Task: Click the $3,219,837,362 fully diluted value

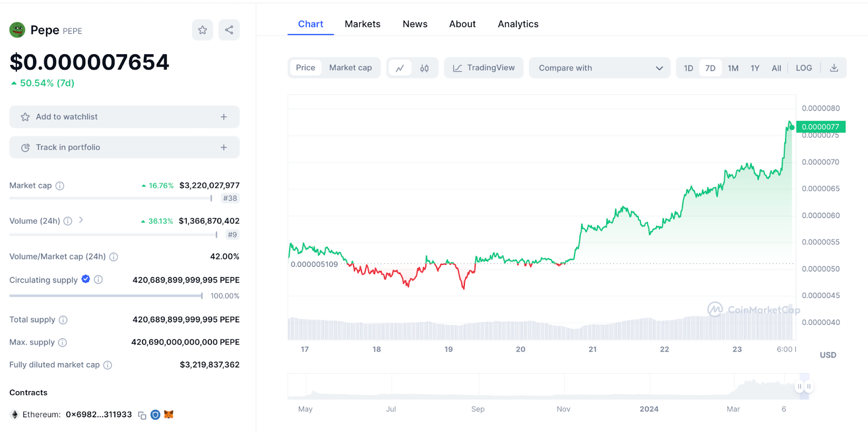Action: (x=210, y=365)
